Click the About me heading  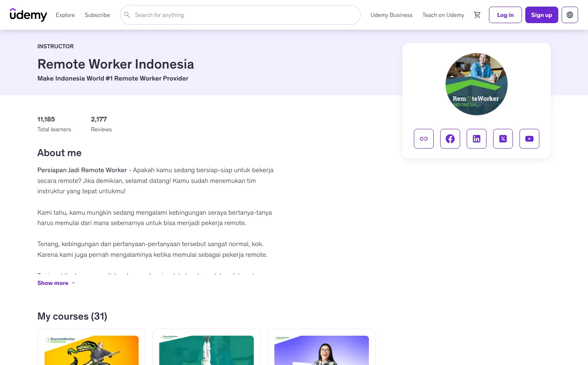pyautogui.click(x=59, y=153)
